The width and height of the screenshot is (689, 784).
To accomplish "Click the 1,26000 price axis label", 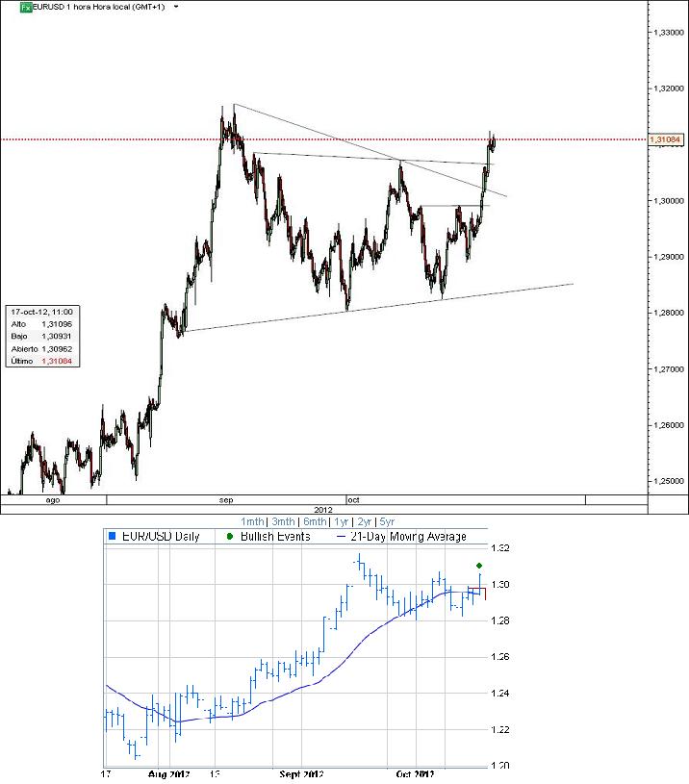I will [x=669, y=425].
